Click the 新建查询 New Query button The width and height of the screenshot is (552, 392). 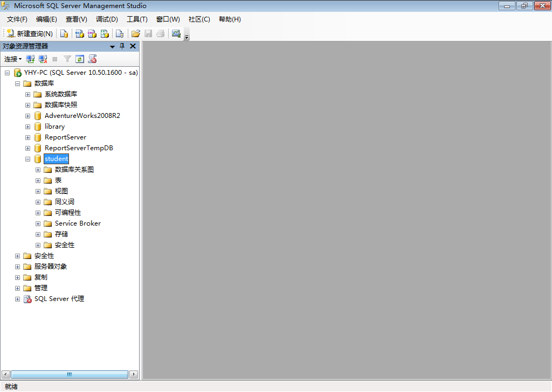30,33
